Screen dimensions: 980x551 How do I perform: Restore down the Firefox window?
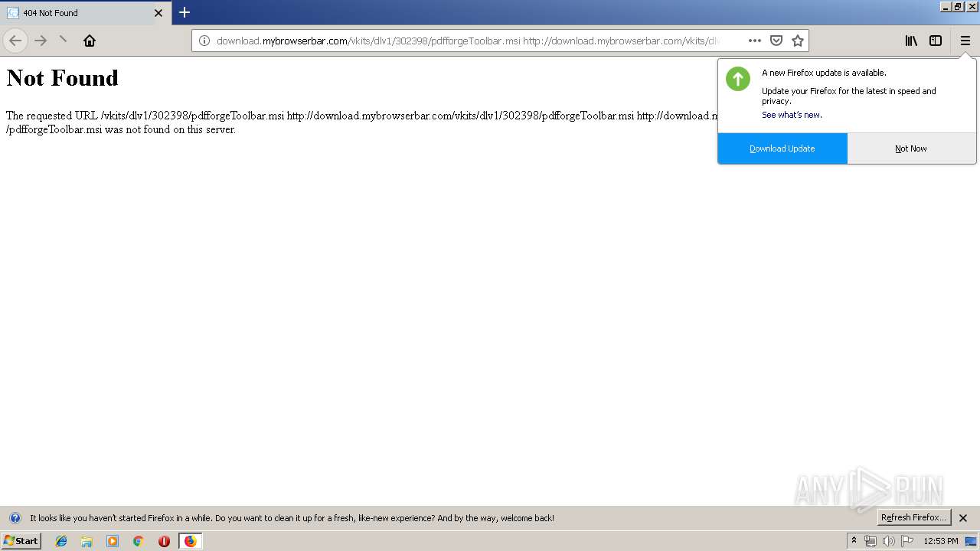click(x=958, y=6)
